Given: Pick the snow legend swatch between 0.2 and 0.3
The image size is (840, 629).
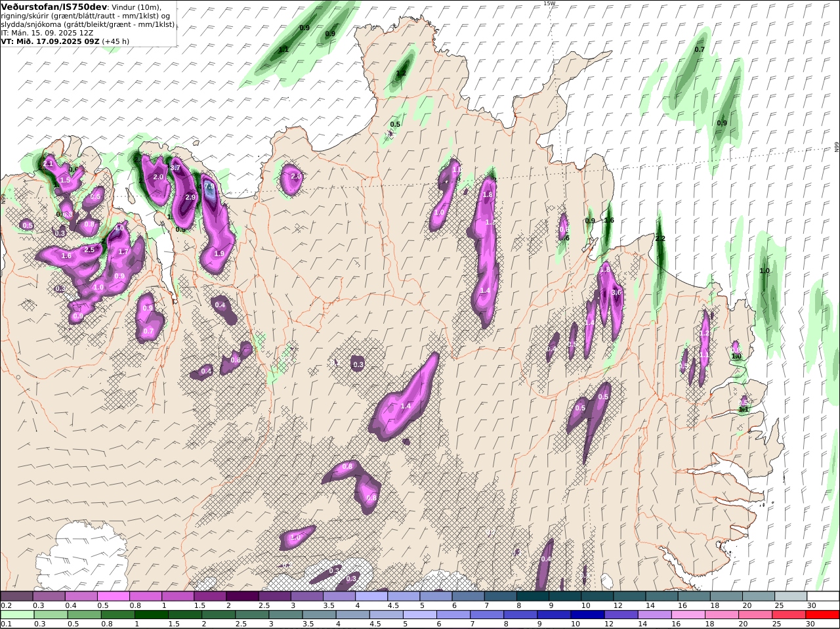Looking at the screenshot, I should pos(16,596).
